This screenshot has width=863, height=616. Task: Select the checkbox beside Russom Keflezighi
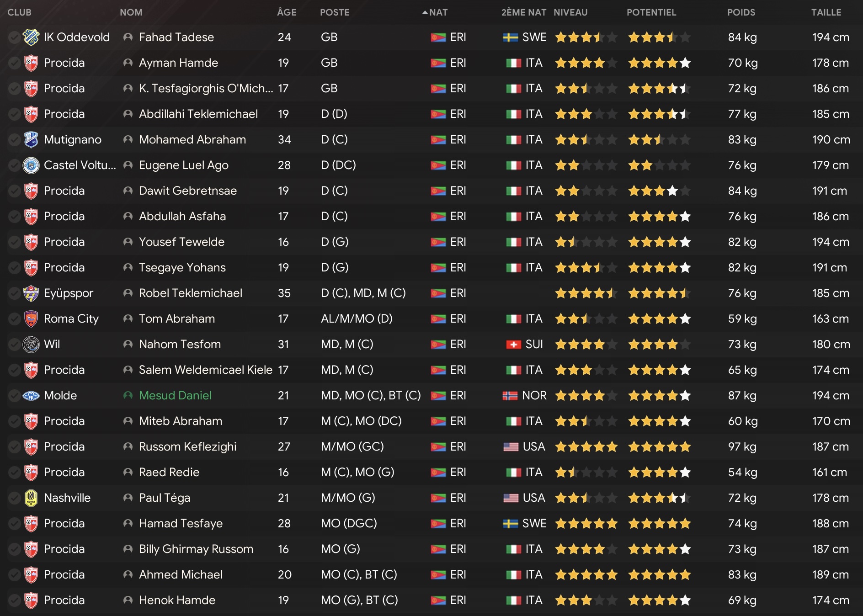click(14, 447)
